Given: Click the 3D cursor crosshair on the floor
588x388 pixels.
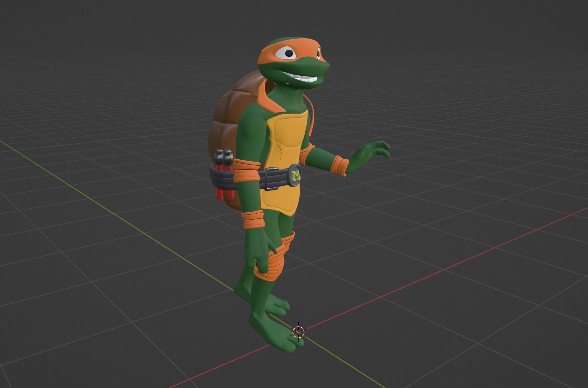Looking at the screenshot, I should coord(299,332).
